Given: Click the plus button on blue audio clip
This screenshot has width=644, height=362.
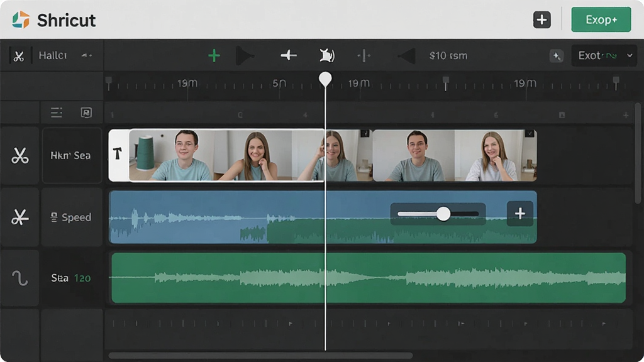Looking at the screenshot, I should click(x=520, y=214).
